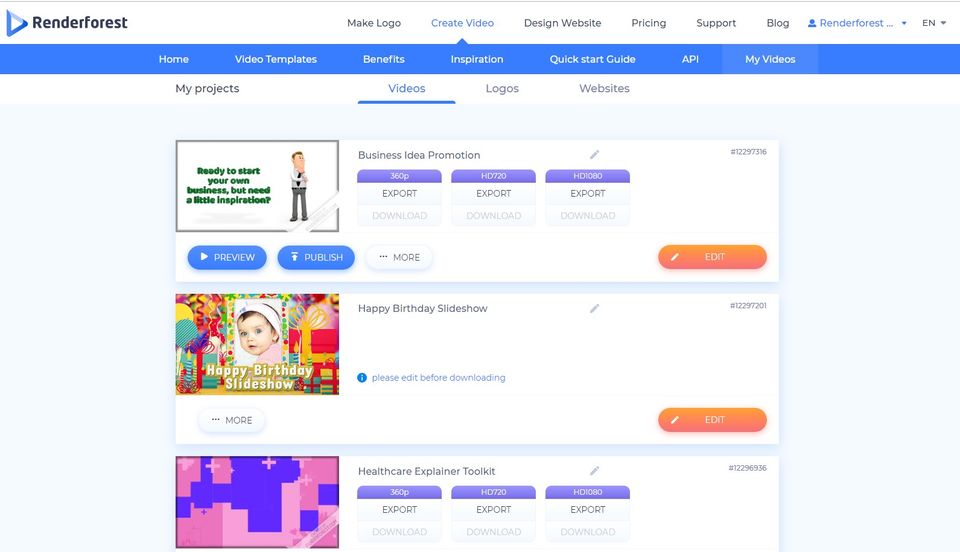Download Healthcare Explainer Toolkit HD1080 version
Viewport: 960px width, 552px height.
tap(588, 532)
